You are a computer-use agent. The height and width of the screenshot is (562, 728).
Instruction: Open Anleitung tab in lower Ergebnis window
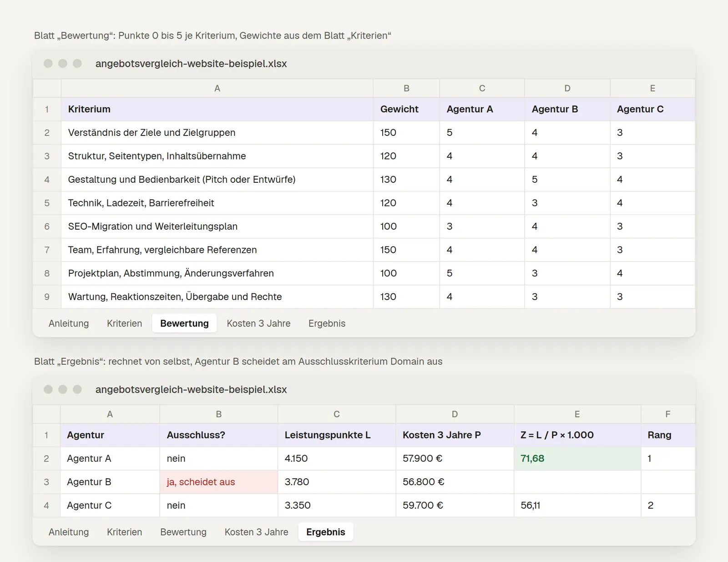coord(69,532)
